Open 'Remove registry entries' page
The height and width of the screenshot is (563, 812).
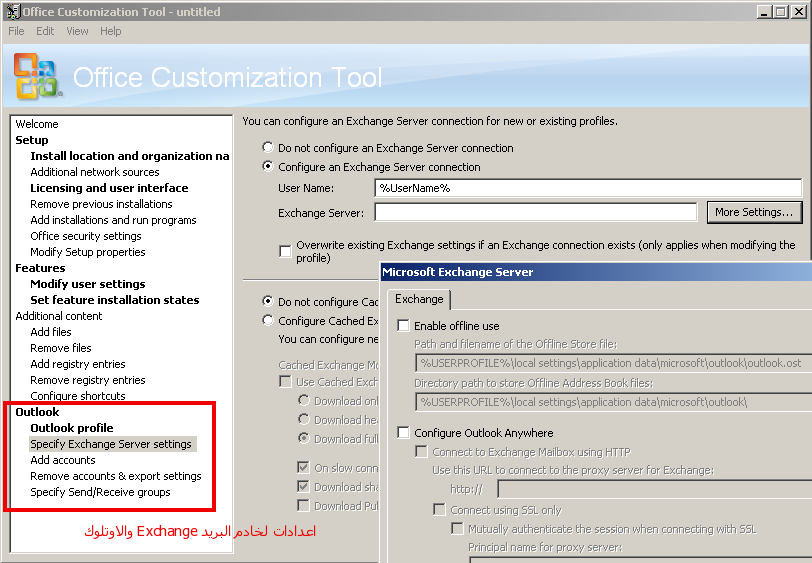(88, 380)
